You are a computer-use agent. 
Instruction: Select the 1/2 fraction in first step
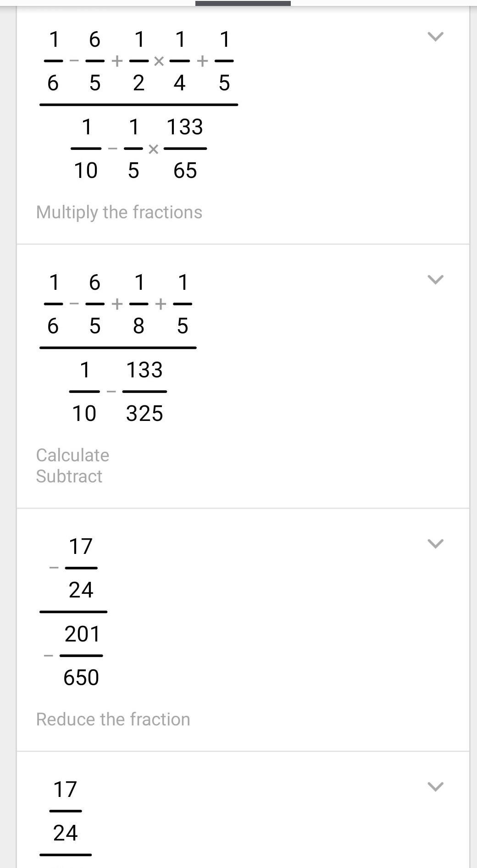click(139, 61)
